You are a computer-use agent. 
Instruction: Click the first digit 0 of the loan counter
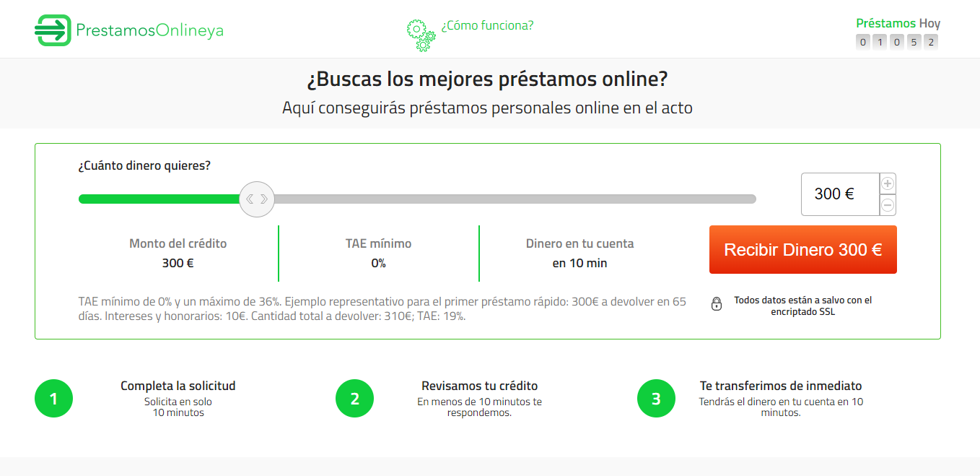click(x=863, y=42)
